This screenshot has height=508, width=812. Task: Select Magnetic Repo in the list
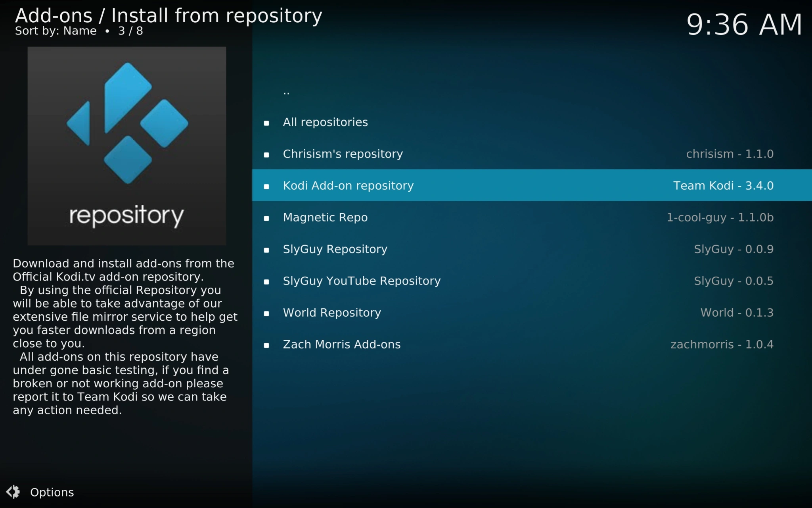click(325, 217)
